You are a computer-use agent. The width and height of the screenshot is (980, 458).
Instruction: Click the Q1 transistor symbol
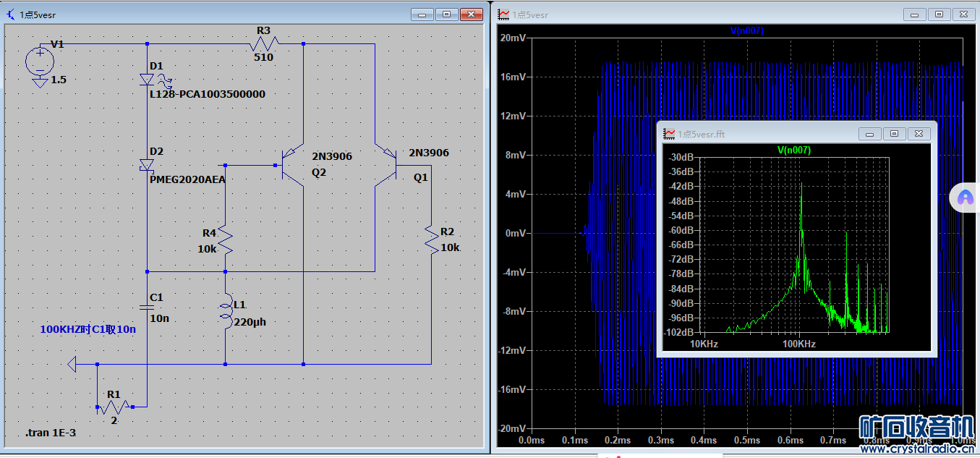pos(387,166)
